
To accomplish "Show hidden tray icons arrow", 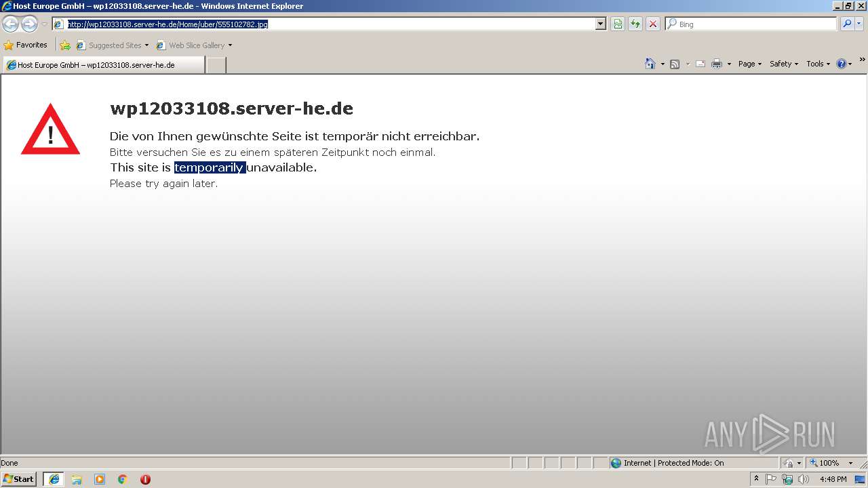I will 756,479.
